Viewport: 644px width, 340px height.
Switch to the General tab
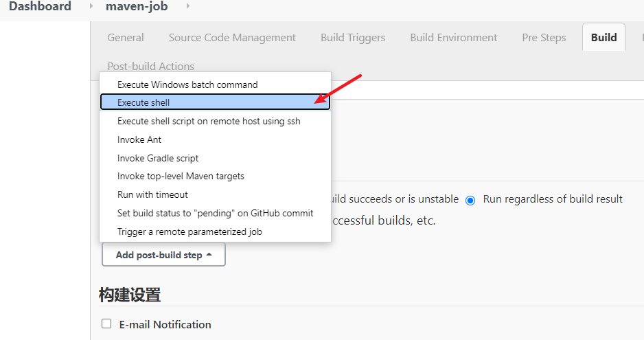(126, 37)
